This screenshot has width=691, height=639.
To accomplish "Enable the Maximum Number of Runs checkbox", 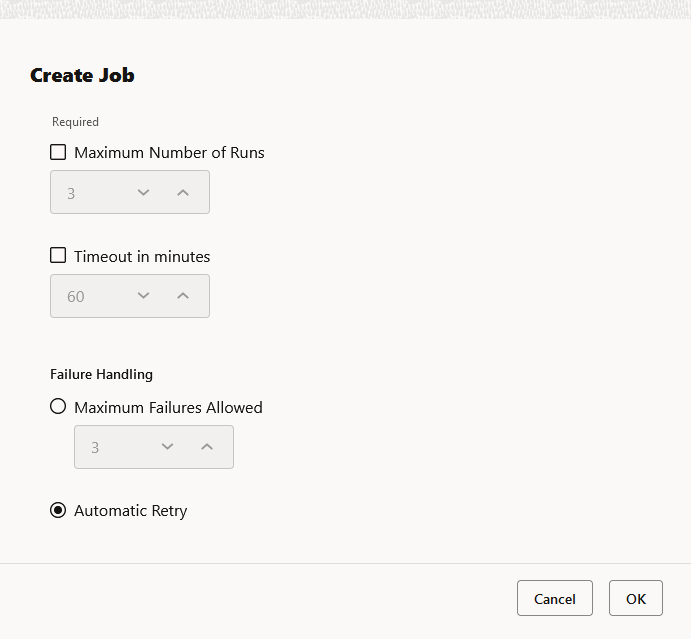I will tap(58, 153).
